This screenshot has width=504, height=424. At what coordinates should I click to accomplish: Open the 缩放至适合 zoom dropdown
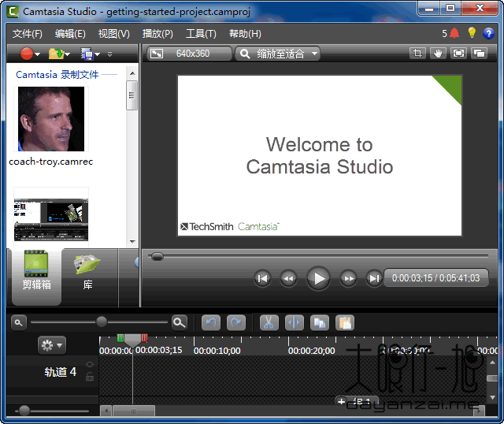pyautogui.click(x=278, y=54)
